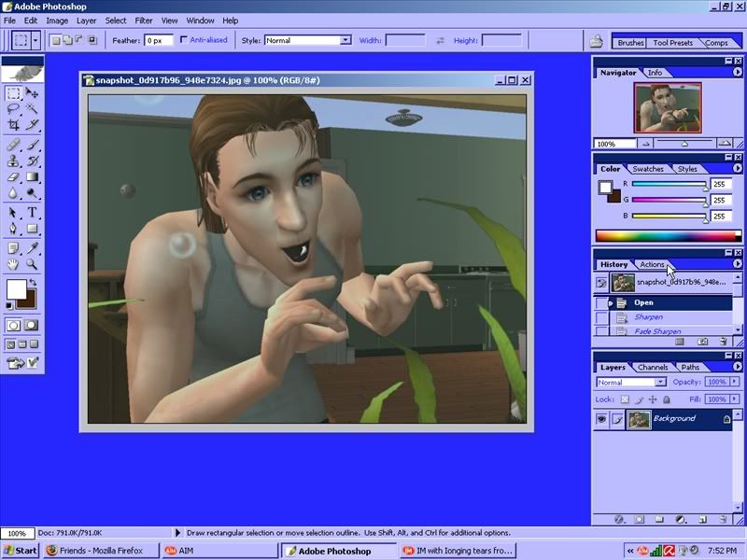Select the Magic Wand tool
The height and width of the screenshot is (560, 747).
32,109
